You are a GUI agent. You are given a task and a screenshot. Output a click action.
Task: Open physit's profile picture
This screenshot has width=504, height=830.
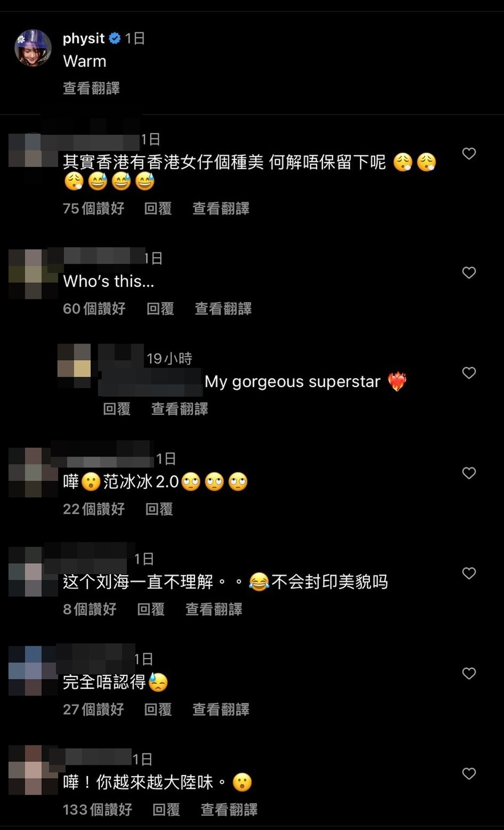coord(33,48)
